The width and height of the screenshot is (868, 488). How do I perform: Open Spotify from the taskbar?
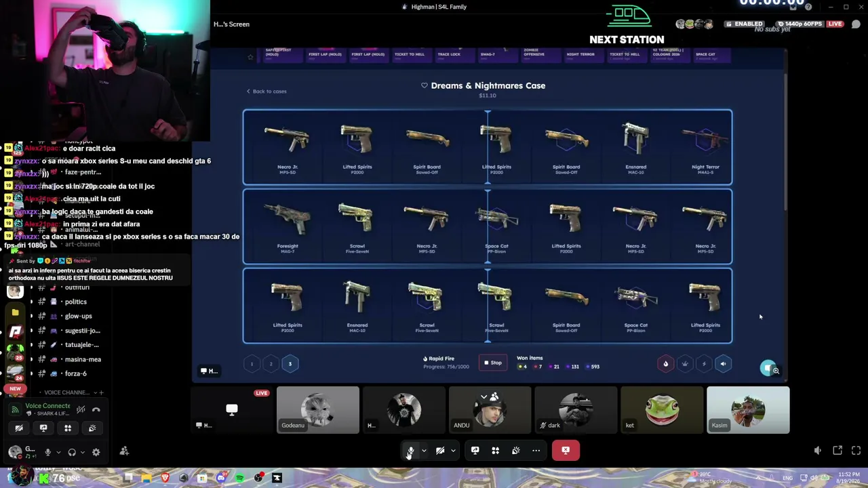pyautogui.click(x=240, y=478)
